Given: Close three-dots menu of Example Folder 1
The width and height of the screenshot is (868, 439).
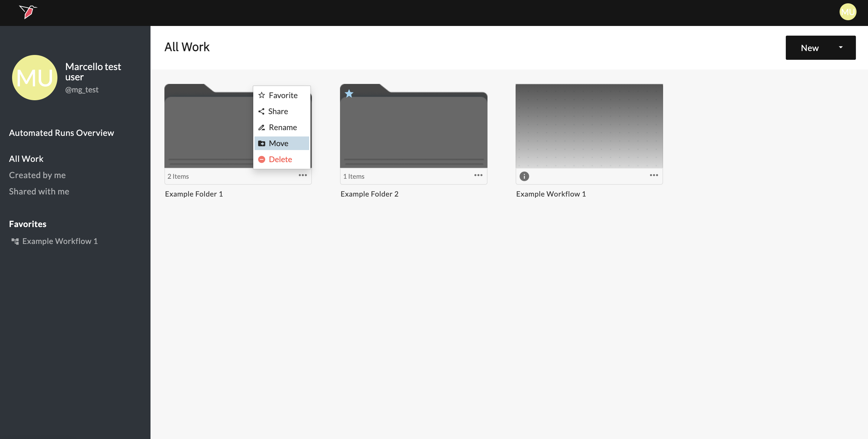Looking at the screenshot, I should (x=302, y=175).
